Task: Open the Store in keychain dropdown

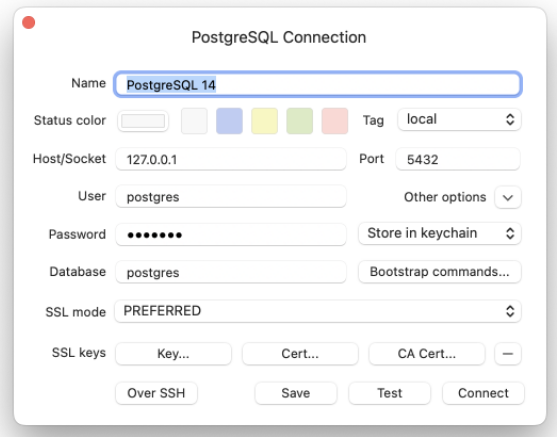Action: [x=439, y=233]
